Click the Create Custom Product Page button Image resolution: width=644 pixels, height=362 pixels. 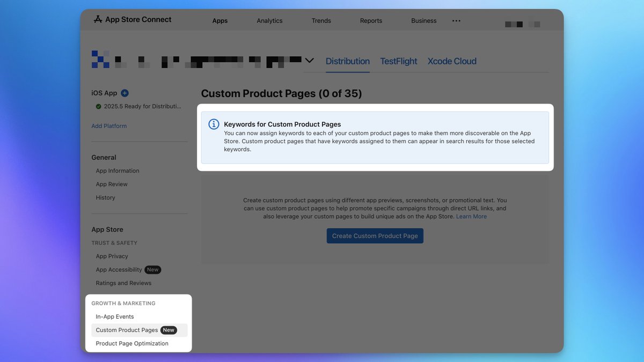(x=375, y=236)
